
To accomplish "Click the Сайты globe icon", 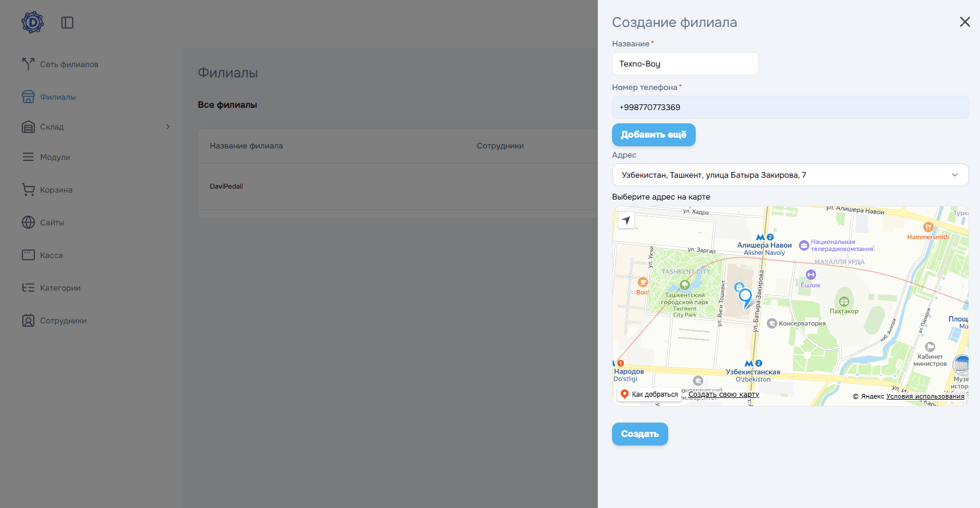I will 28,222.
